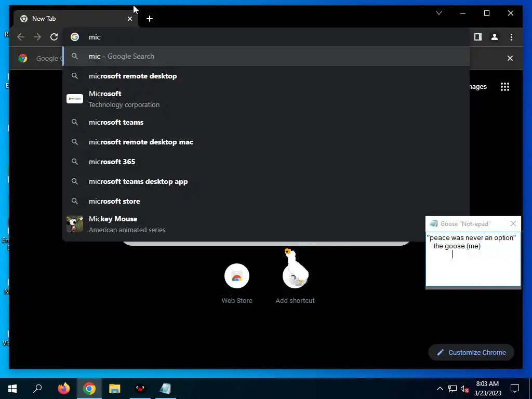
Task: Click the Goose Not-epad title icon
Action: [x=433, y=223]
